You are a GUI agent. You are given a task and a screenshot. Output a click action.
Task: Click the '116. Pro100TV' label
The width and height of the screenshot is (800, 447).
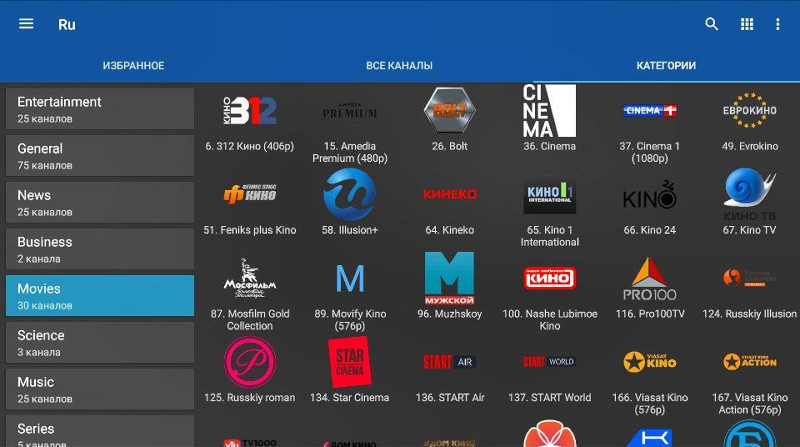[x=649, y=314]
